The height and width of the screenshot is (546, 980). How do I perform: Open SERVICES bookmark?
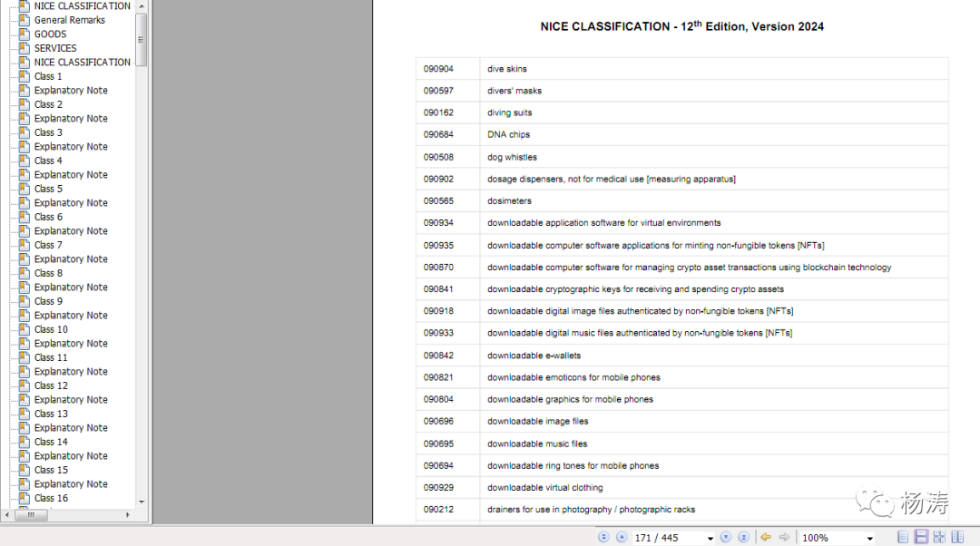[55, 48]
